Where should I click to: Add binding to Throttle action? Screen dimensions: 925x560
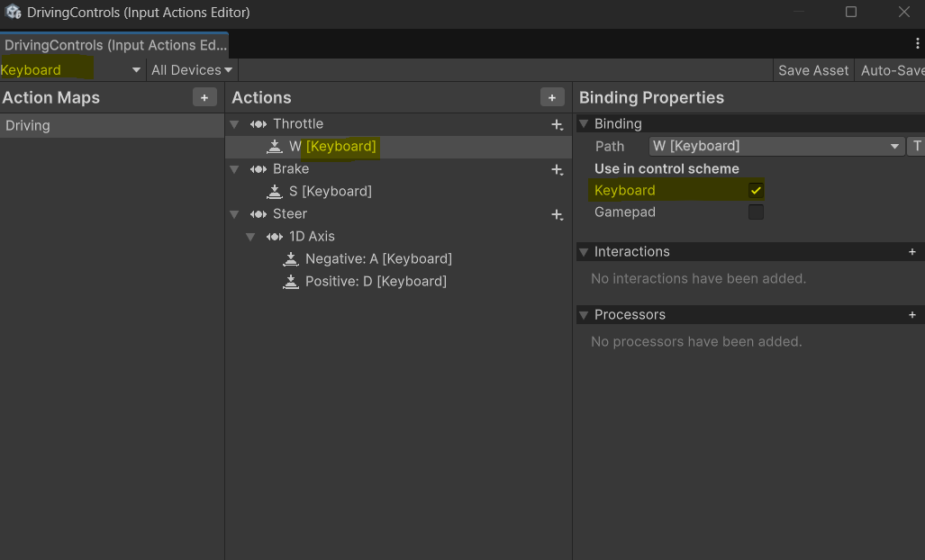(558, 124)
